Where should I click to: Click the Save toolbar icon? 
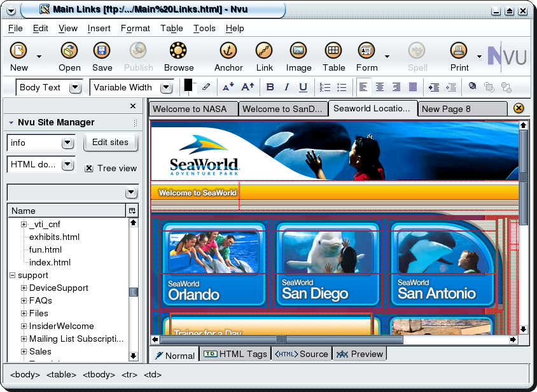click(x=102, y=51)
